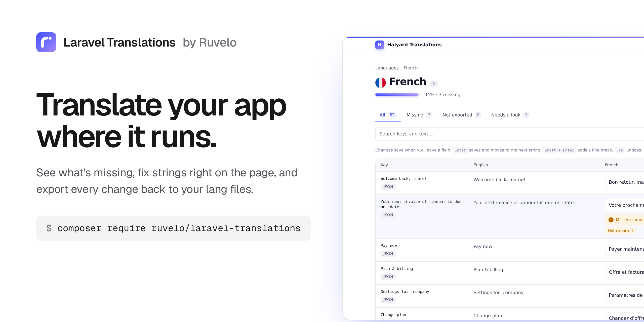Click the 'Change plan' key text
Image resolution: width=644 pixels, height=322 pixels.
[393, 315]
